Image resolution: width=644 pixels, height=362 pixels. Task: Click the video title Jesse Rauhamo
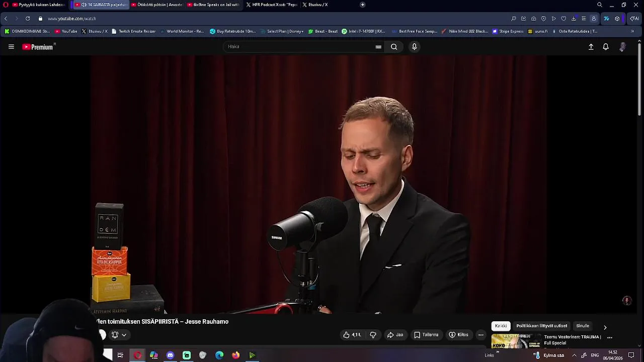click(162, 322)
